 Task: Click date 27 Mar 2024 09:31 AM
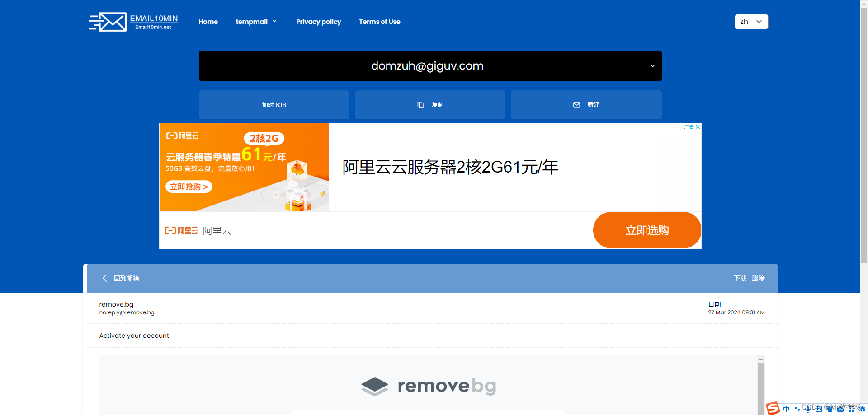point(736,312)
